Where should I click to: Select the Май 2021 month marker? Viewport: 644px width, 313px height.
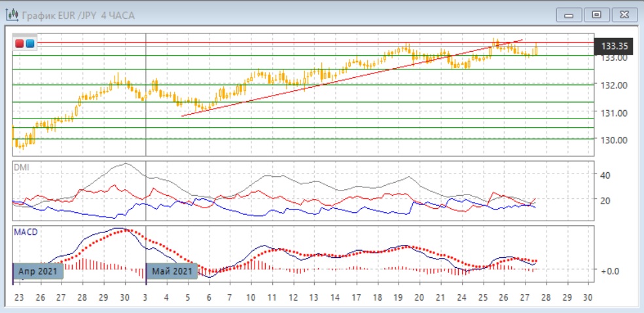click(x=173, y=270)
